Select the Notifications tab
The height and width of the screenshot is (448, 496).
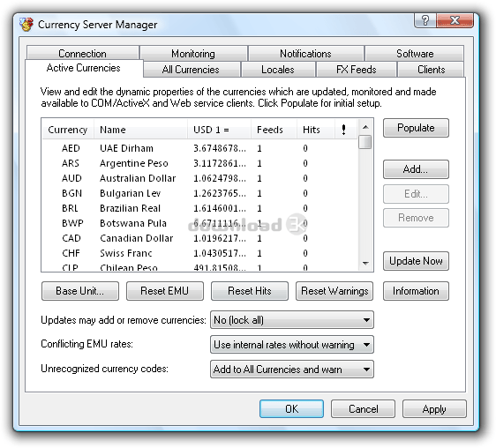(x=305, y=53)
